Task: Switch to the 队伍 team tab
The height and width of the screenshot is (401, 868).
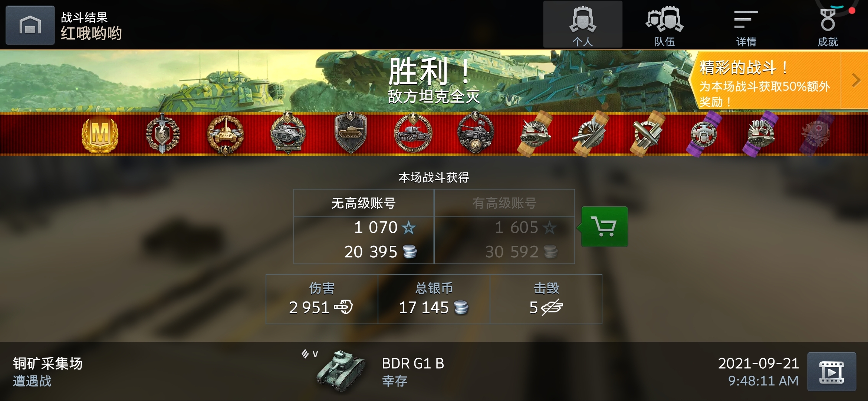Action: (664, 25)
